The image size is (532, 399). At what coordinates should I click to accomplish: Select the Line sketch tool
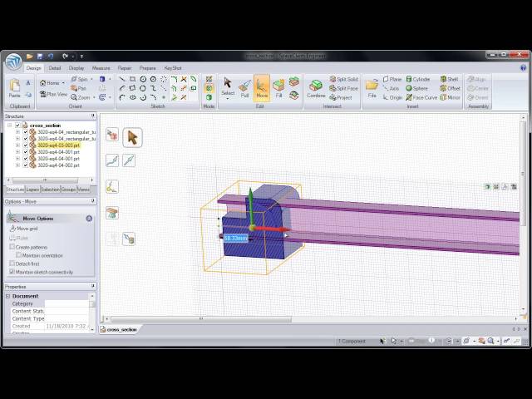pyautogui.click(x=122, y=79)
